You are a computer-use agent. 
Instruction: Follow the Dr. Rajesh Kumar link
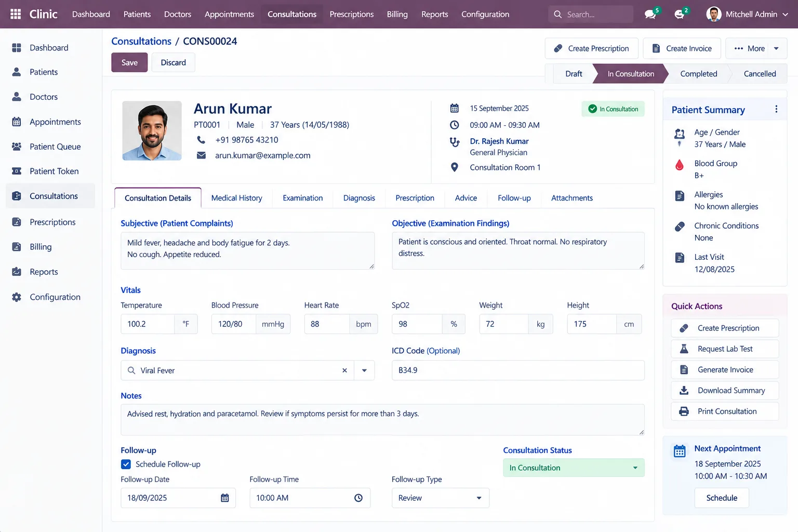tap(499, 141)
